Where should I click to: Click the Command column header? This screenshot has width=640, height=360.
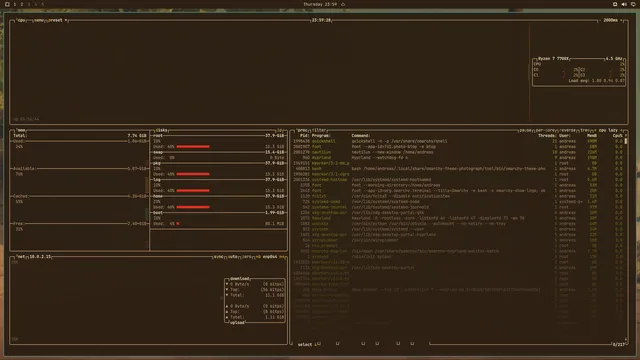[x=361, y=136]
